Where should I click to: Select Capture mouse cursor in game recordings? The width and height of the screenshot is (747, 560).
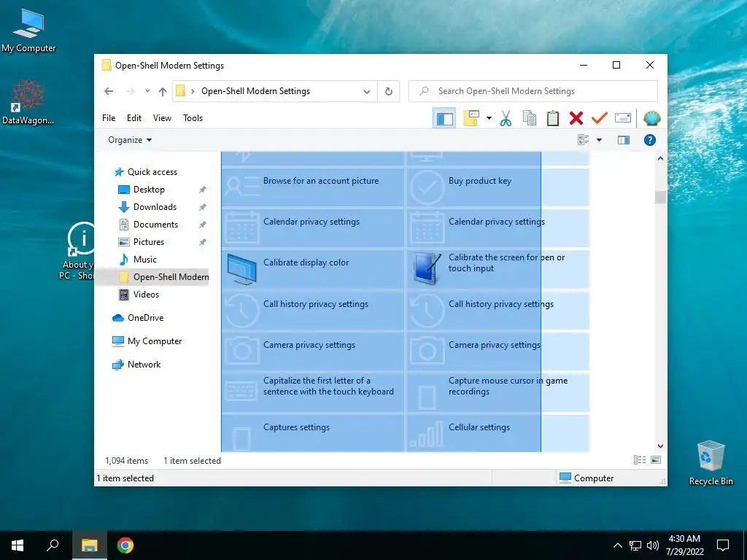tap(498, 392)
